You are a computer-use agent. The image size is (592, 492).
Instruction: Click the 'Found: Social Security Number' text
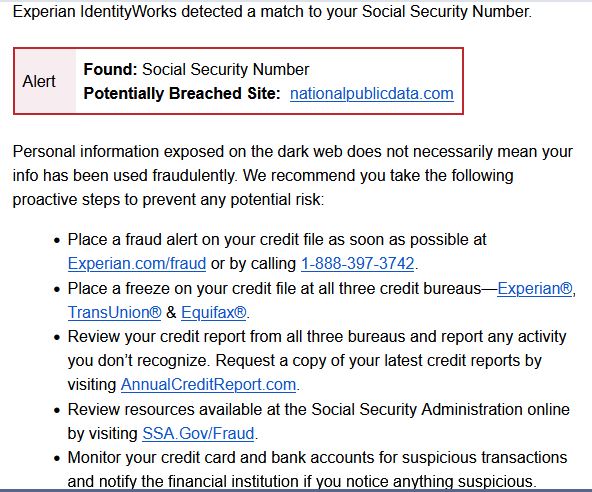[196, 69]
